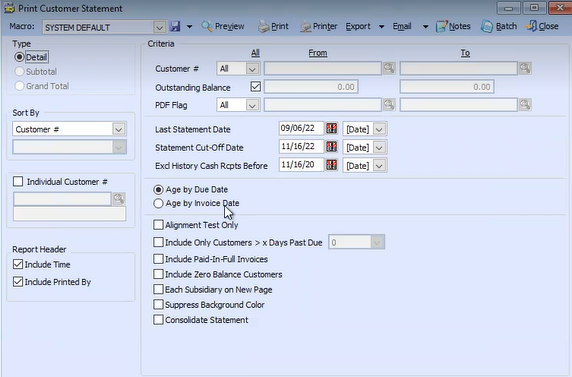Click the save macro floppy icon
This screenshot has height=377, width=572.
point(175,26)
